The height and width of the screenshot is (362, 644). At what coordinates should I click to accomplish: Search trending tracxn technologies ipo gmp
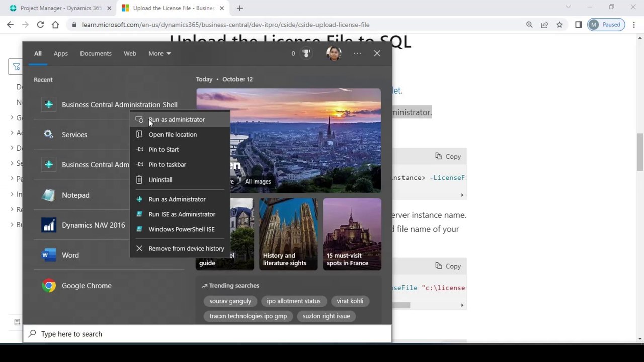(x=248, y=316)
